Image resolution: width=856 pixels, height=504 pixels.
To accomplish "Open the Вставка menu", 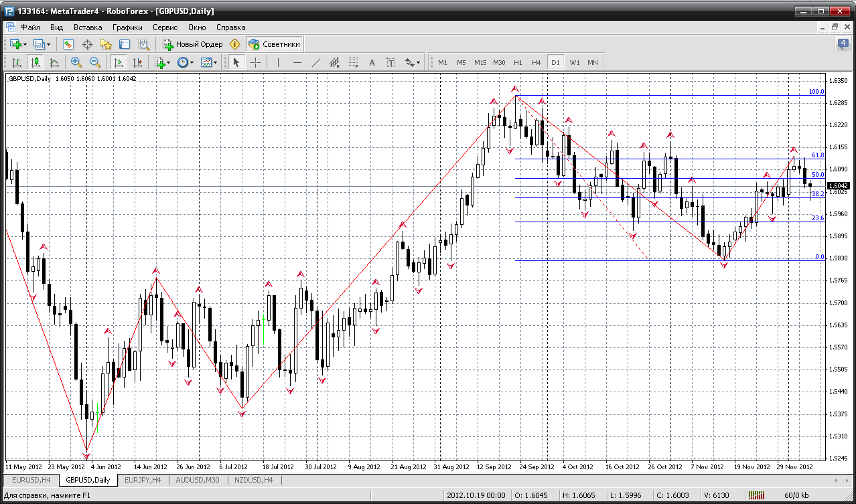I will point(88,27).
